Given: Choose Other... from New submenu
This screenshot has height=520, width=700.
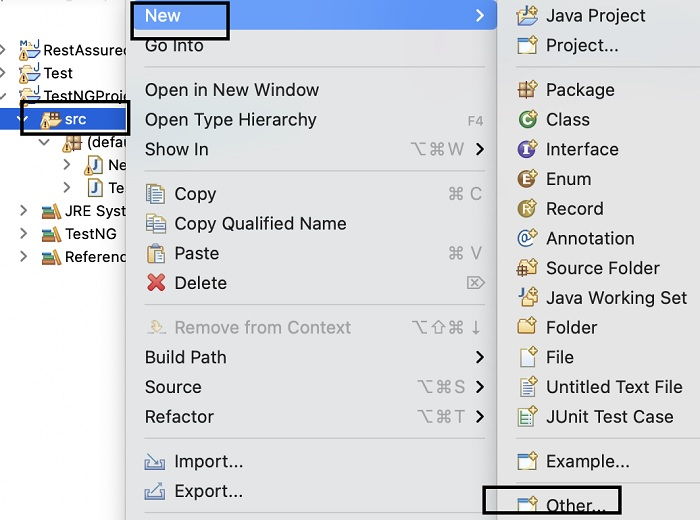Looking at the screenshot, I should click(x=575, y=505).
